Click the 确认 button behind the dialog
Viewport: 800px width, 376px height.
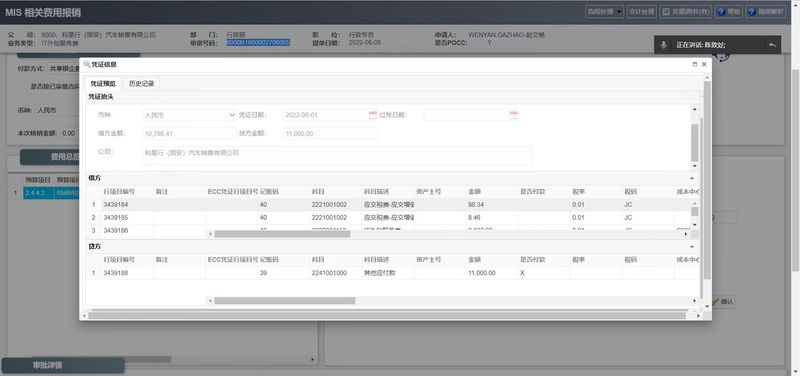(x=723, y=302)
